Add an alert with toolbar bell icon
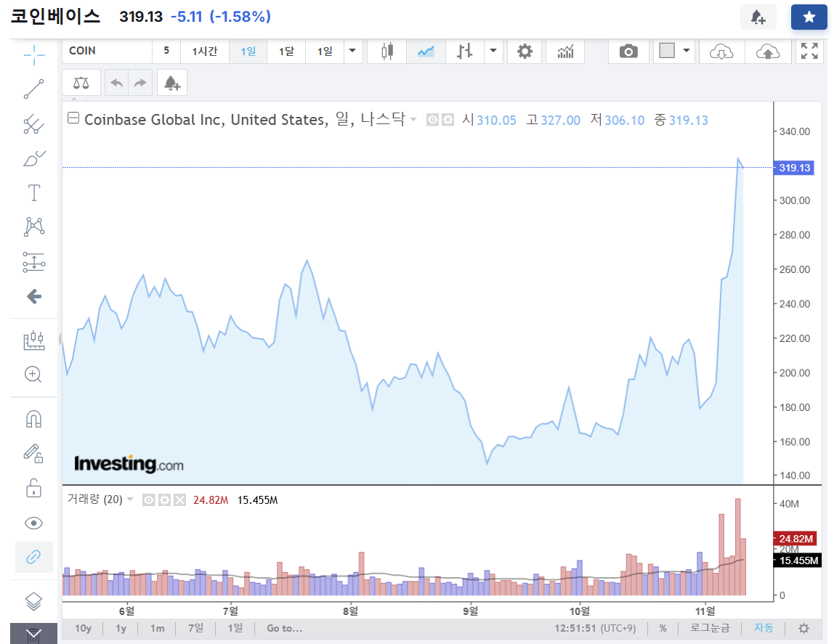Viewport: 834px width, 644px height. click(x=171, y=83)
